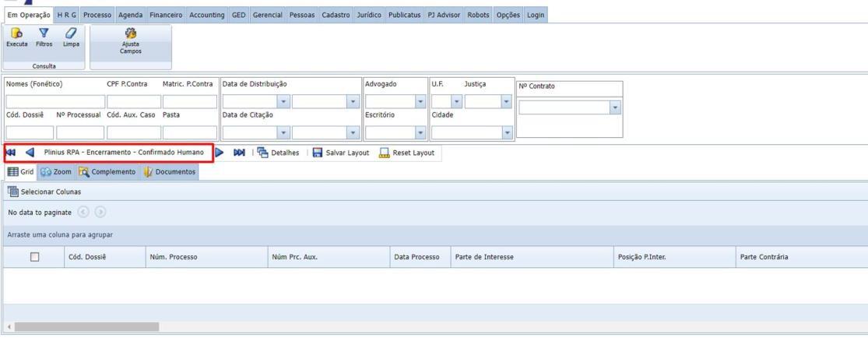This screenshot has width=868, height=338.
Task: Expand second Data de Distribuição dropdown
Action: tap(353, 102)
